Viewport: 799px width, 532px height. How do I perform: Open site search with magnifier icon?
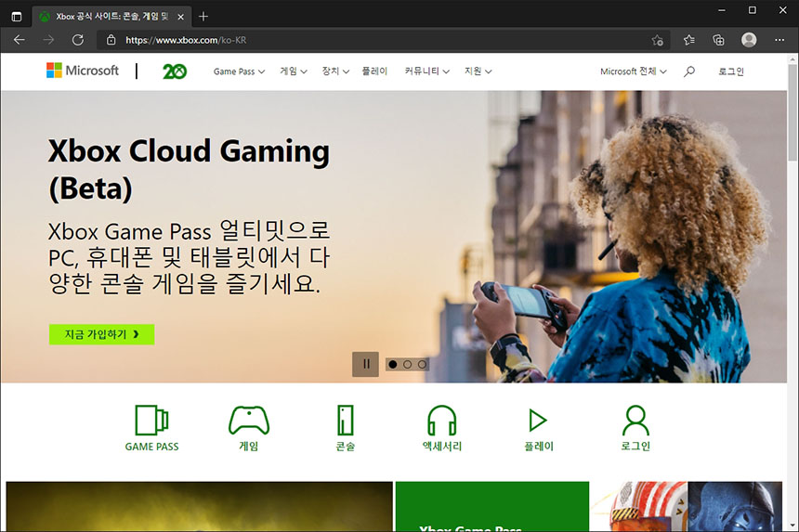pos(689,71)
